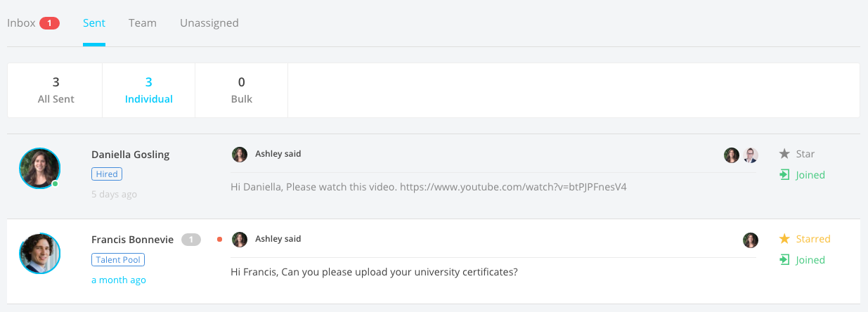Click the participant avatar on Francis's conversation

(751, 240)
